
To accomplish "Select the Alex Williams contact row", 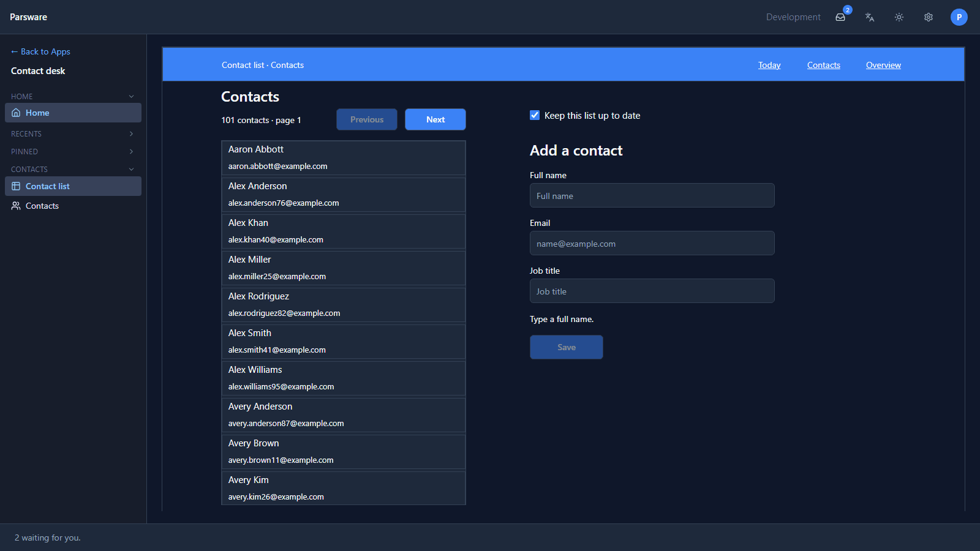I will [344, 378].
